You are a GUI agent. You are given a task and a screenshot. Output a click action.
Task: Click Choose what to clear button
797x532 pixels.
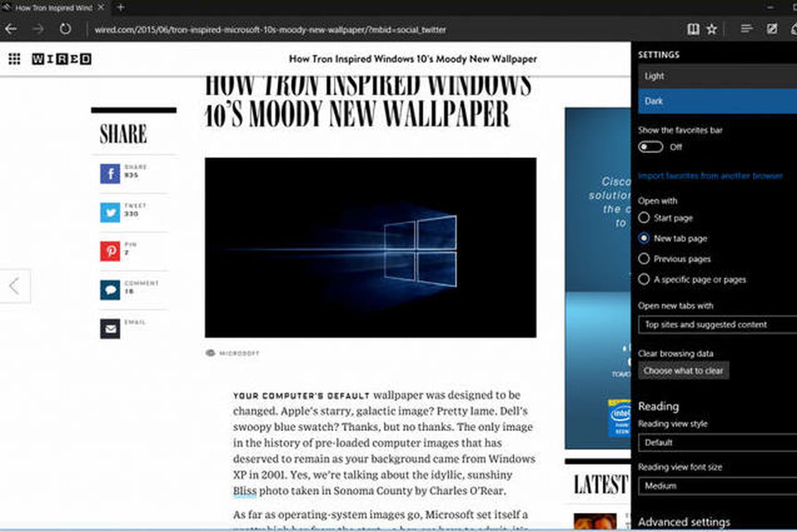coord(683,371)
